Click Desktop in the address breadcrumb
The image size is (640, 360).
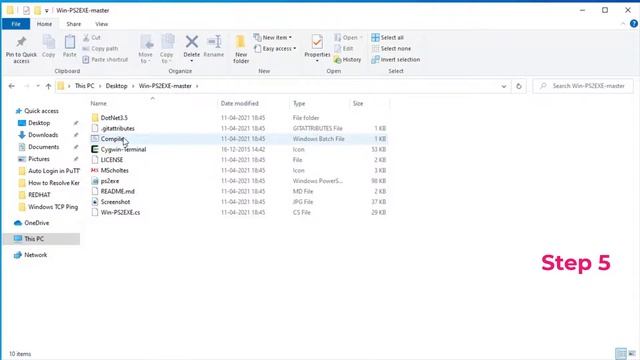point(116,86)
